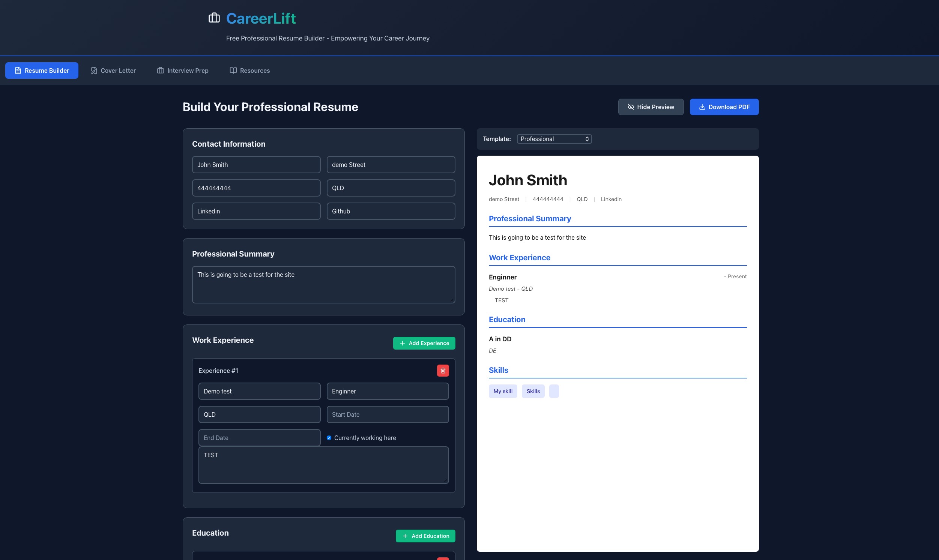
Task: Toggle the resume preview visibility
Action: [651, 107]
